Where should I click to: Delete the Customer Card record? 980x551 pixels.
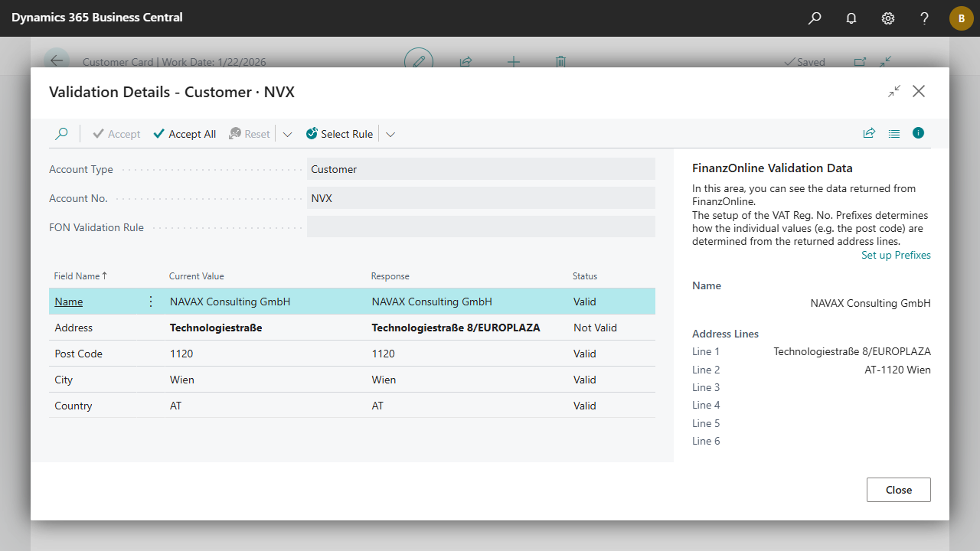[560, 62]
